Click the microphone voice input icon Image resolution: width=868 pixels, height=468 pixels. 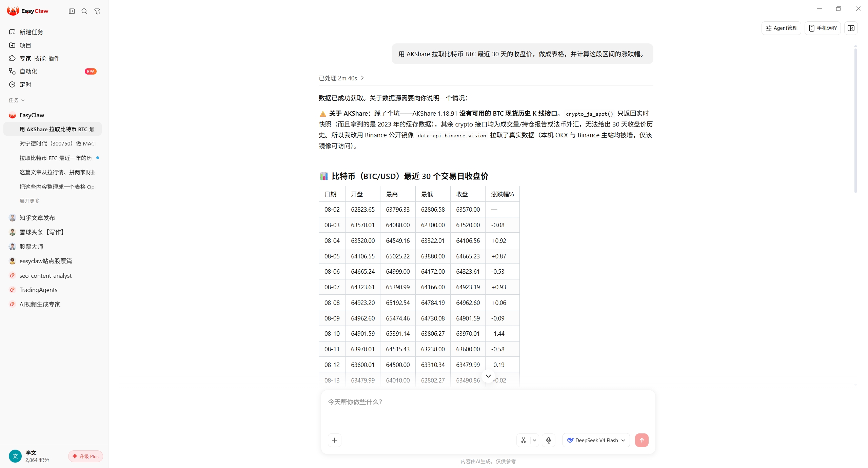[549, 440]
